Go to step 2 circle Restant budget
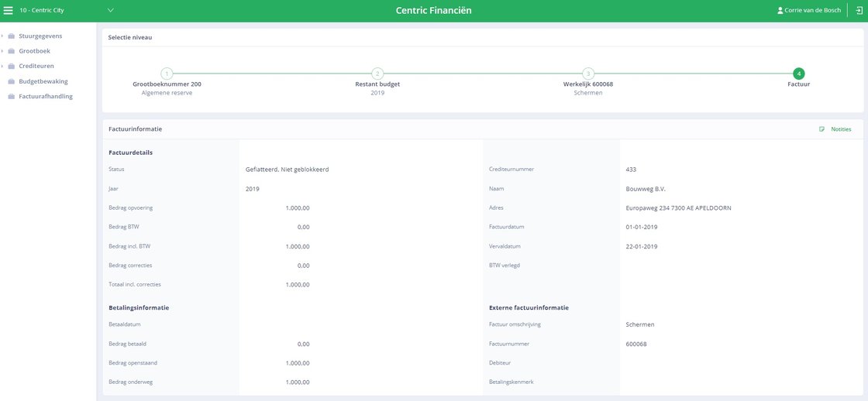 (377, 74)
